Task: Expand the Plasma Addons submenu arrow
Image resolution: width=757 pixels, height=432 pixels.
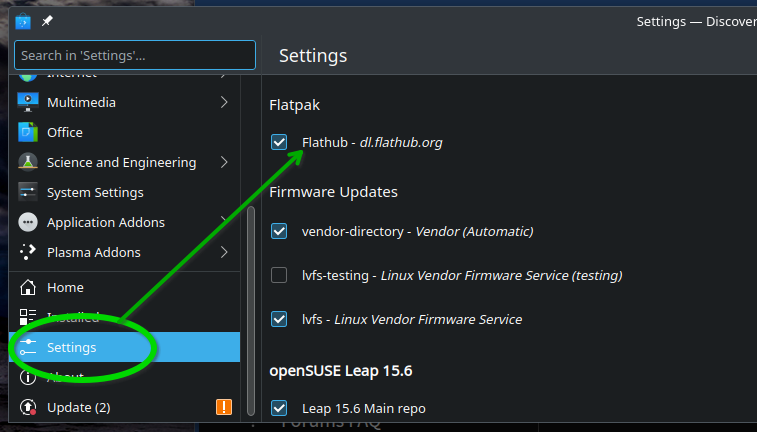Action: tap(224, 252)
